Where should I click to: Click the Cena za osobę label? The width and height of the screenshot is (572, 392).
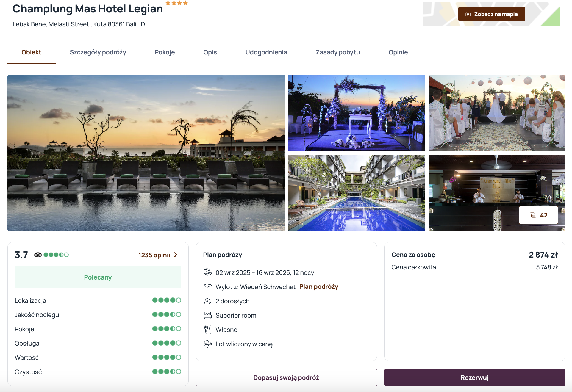pyautogui.click(x=413, y=255)
